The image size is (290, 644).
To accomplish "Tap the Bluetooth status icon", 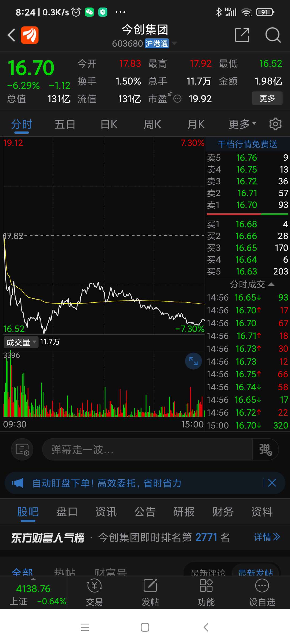I will pyautogui.click(x=219, y=12).
